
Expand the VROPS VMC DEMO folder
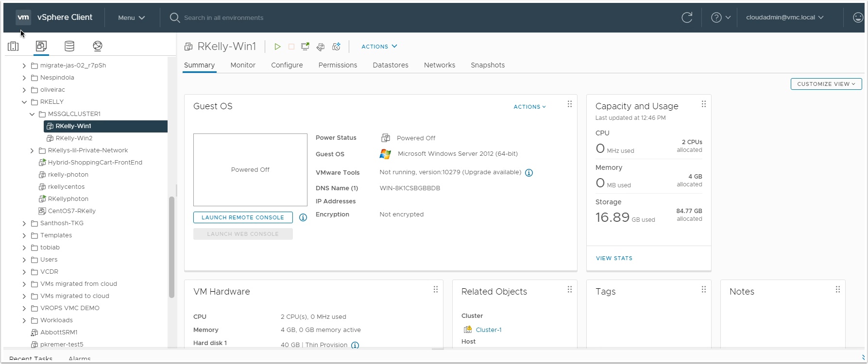pyautogui.click(x=24, y=308)
